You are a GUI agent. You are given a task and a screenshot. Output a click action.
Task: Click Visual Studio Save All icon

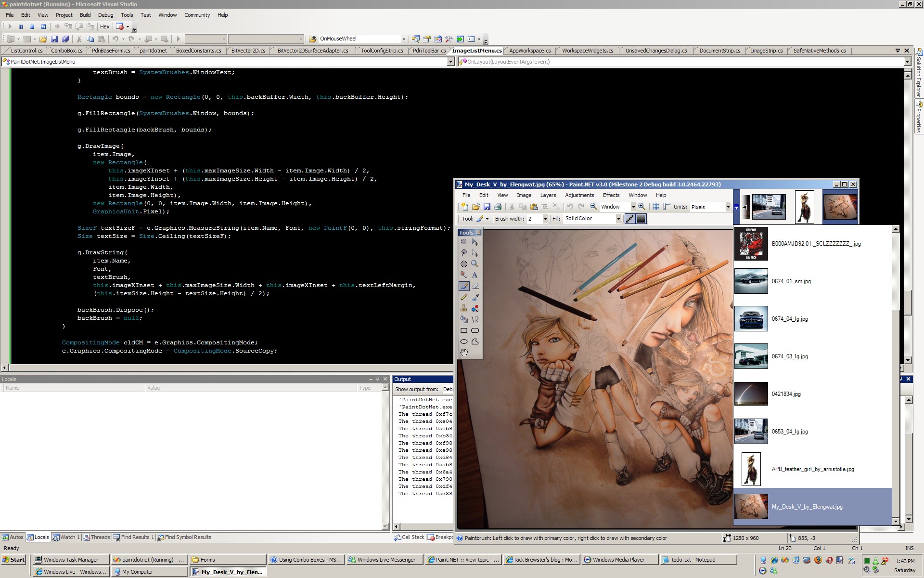click(x=65, y=39)
